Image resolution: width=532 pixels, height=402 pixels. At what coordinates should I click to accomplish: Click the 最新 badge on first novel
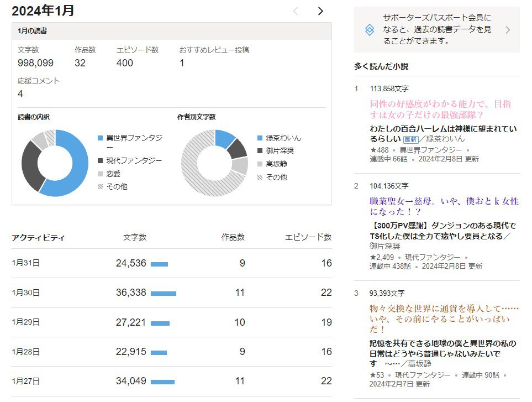[410, 139]
